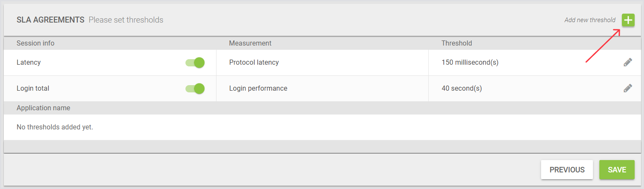This screenshot has width=644, height=189.
Task: Click the 40 second(s) threshold value
Action: (x=462, y=89)
